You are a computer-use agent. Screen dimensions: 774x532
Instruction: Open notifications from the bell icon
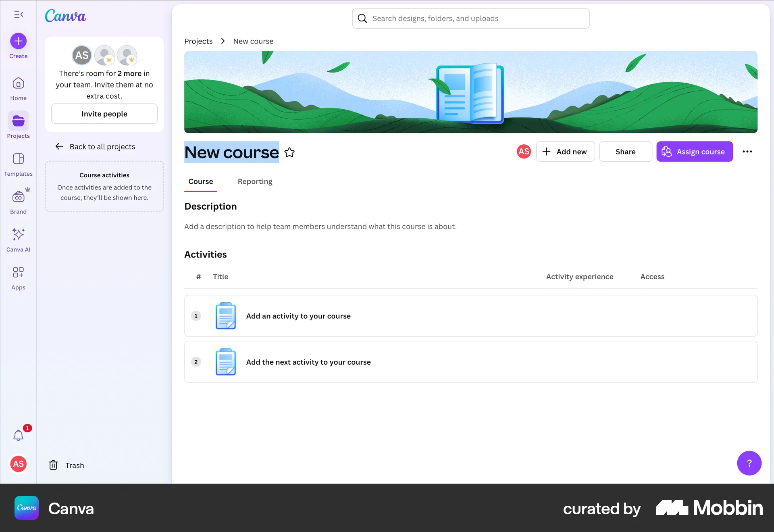(x=18, y=435)
